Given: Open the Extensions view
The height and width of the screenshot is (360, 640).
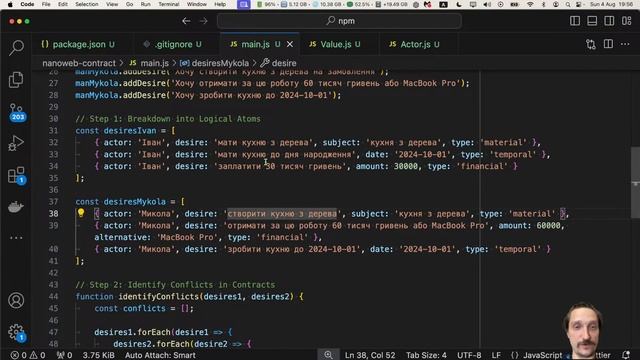Looking at the screenshot, I should click(16, 175).
